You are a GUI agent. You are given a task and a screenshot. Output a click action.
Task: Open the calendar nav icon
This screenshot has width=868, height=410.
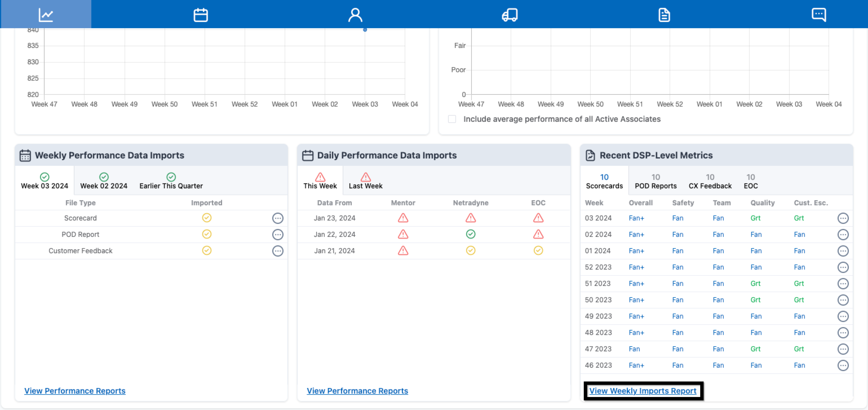coord(200,14)
